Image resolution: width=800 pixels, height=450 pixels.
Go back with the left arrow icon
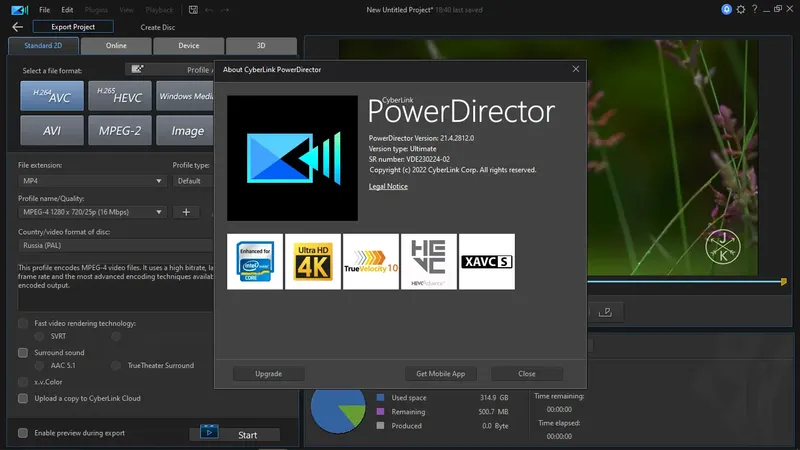17,27
